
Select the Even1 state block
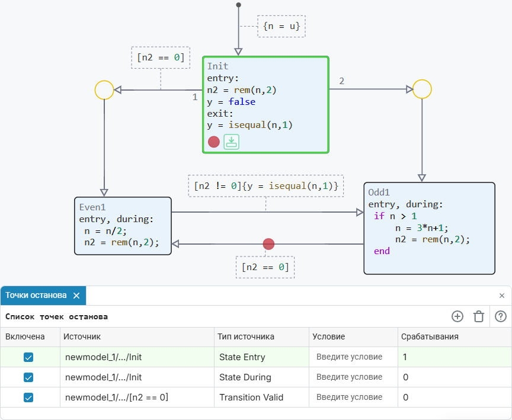pyautogui.click(x=123, y=226)
